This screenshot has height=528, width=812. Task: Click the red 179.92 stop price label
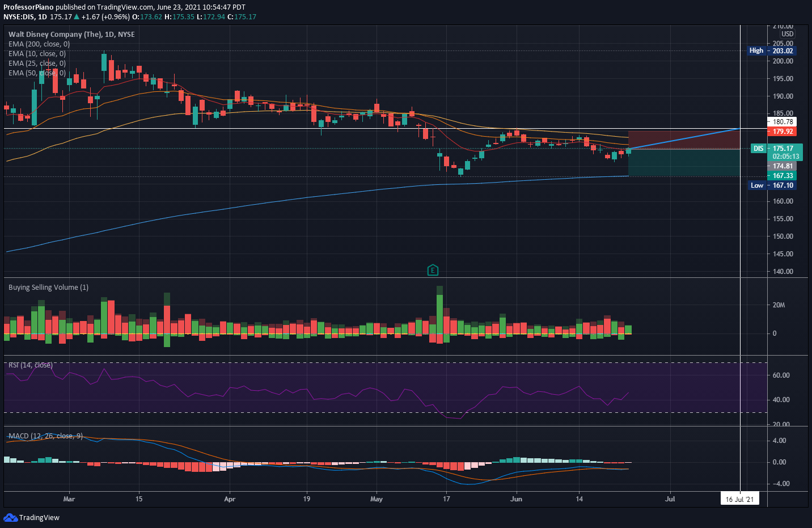coord(783,132)
